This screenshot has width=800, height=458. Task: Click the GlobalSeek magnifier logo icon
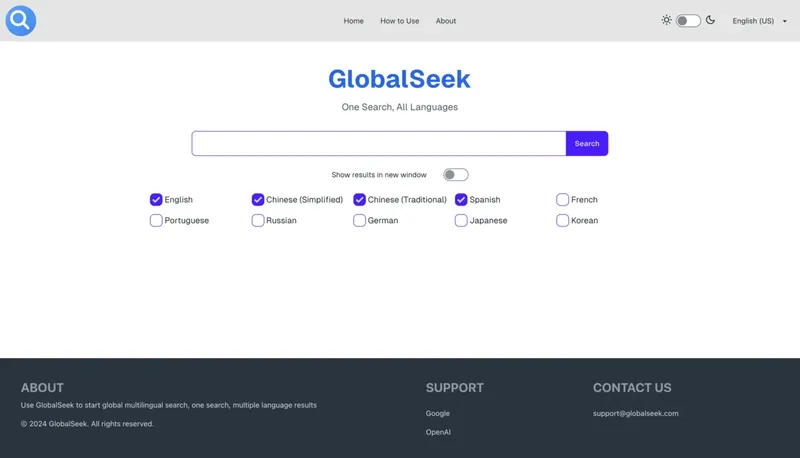click(20, 20)
